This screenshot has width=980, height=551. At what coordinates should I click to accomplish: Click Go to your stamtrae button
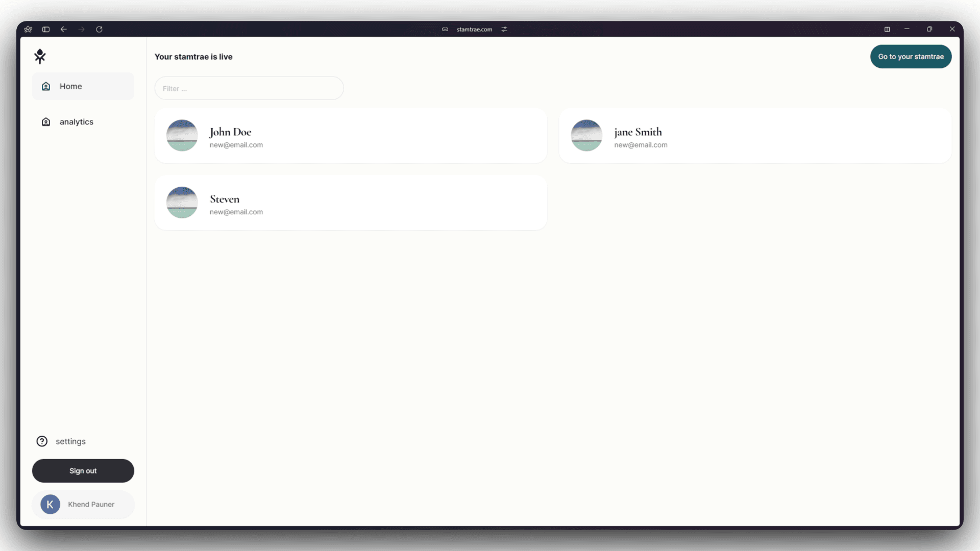911,57
